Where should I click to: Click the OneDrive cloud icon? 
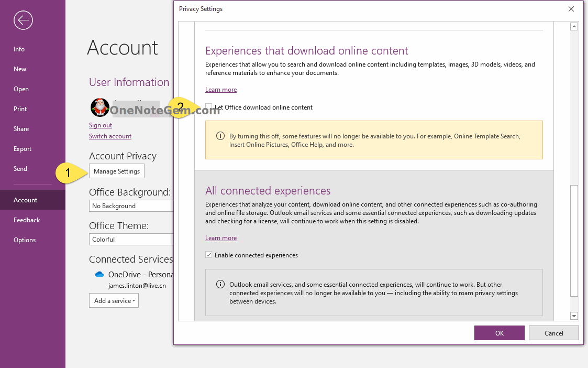99,275
